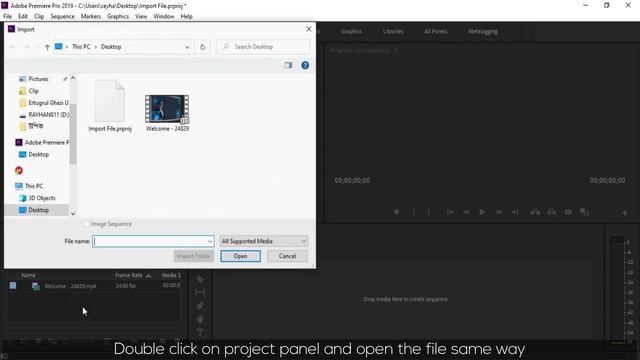Click the Play button in the Program monitor

point(482,212)
